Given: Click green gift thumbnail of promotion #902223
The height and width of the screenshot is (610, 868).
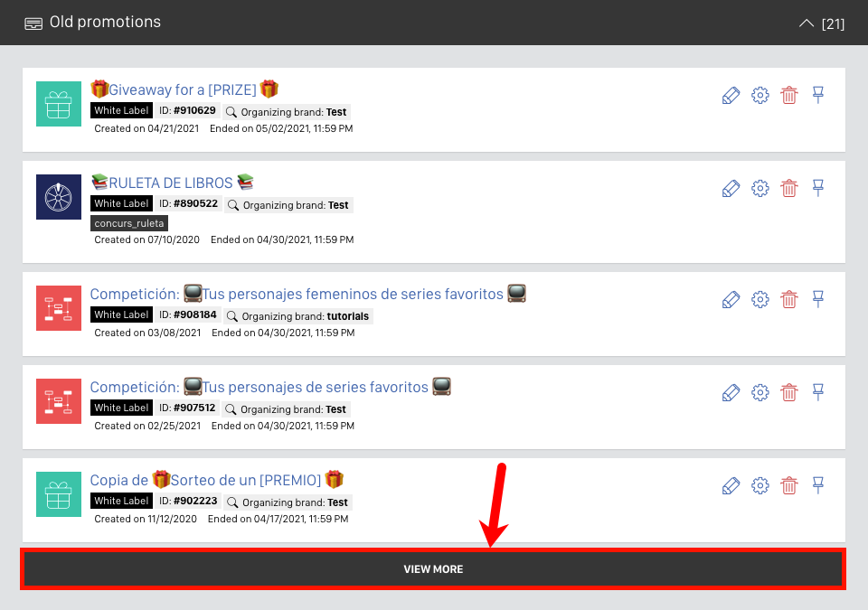Looking at the screenshot, I should pyautogui.click(x=59, y=494).
